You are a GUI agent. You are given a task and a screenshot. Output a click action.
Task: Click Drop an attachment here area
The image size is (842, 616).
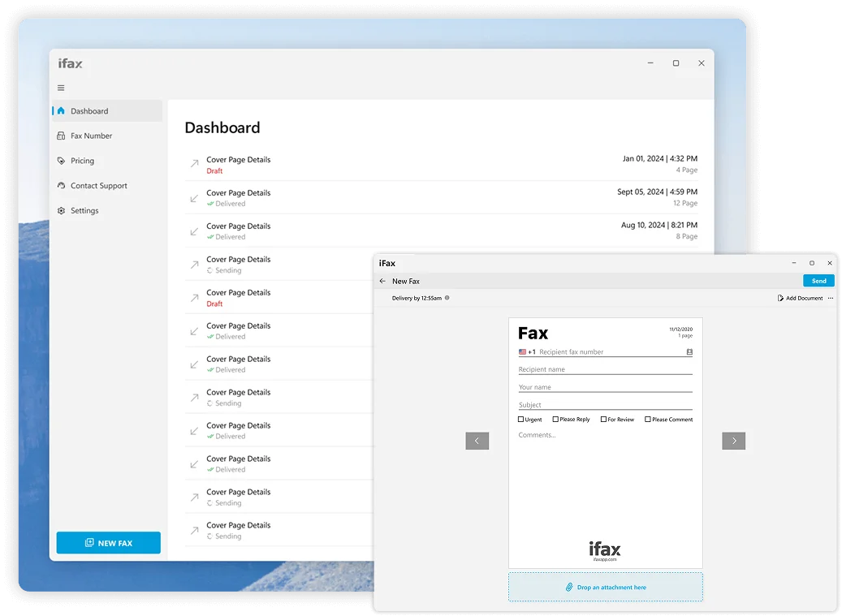(606, 587)
